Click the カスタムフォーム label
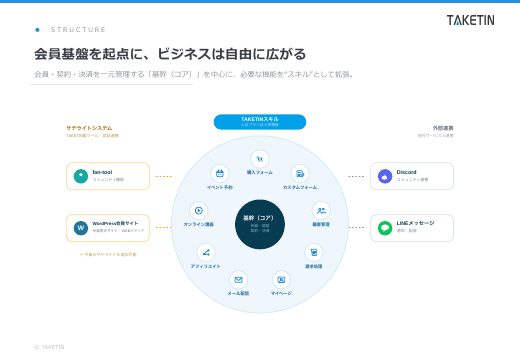Image resolution: width=520 pixels, height=360 pixels. pos(300,187)
